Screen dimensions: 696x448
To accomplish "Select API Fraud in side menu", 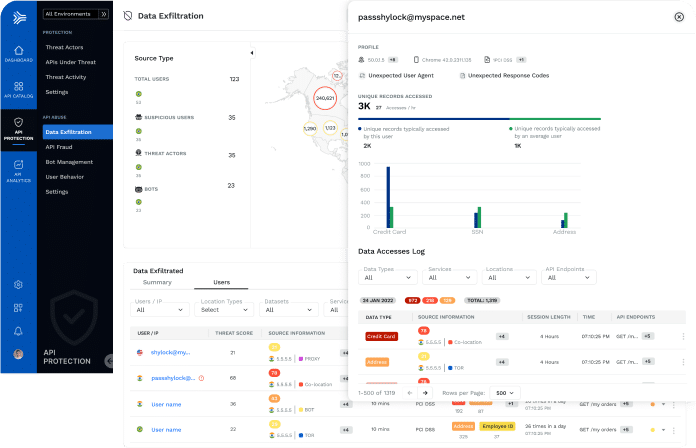I will (62, 147).
